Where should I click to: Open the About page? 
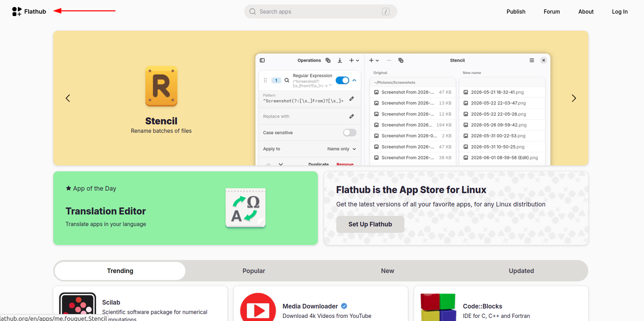coord(586,12)
